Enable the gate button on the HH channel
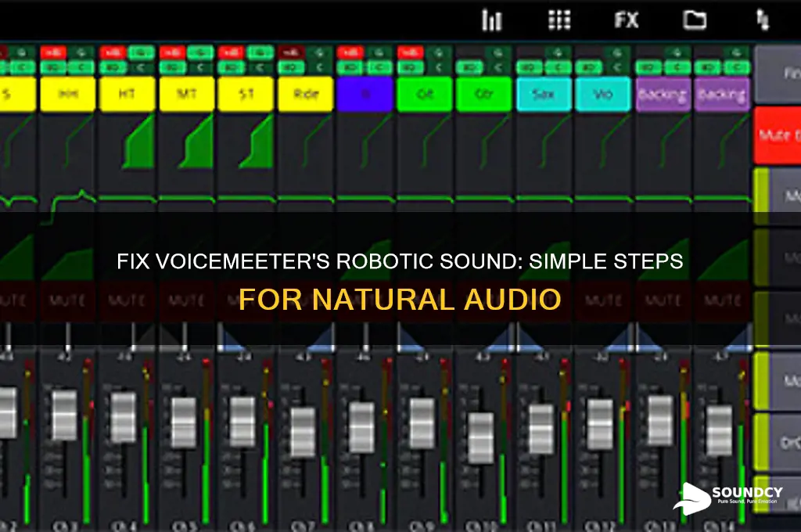 pyautogui.click(x=81, y=52)
